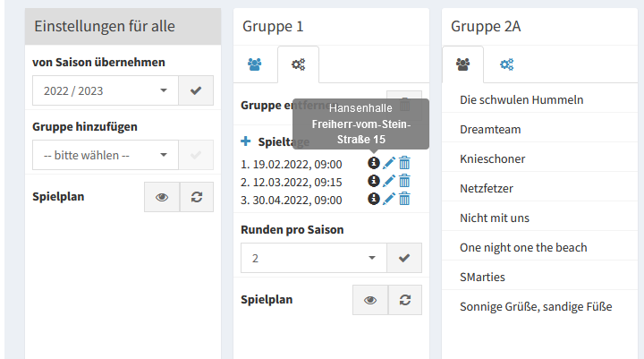Refresh the Gruppe 1 Spielplan

coord(405,300)
